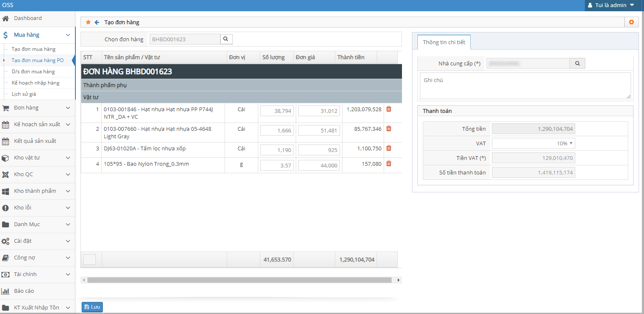
Task: Click search icon for Nhà cung cấp
Action: [x=577, y=63]
